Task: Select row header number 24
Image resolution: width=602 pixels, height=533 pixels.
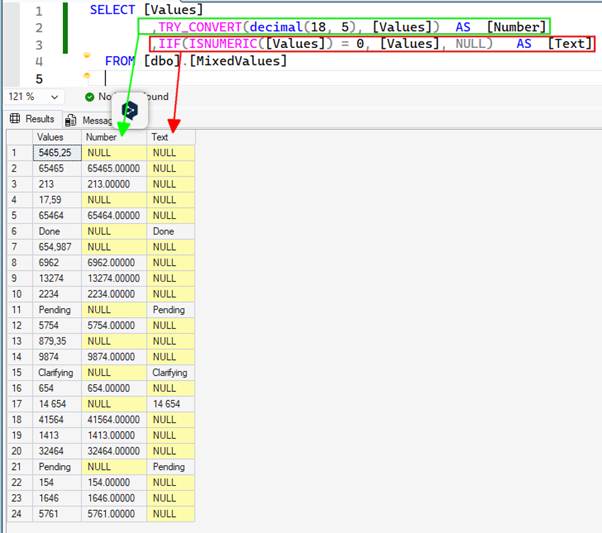Action: click(x=15, y=514)
